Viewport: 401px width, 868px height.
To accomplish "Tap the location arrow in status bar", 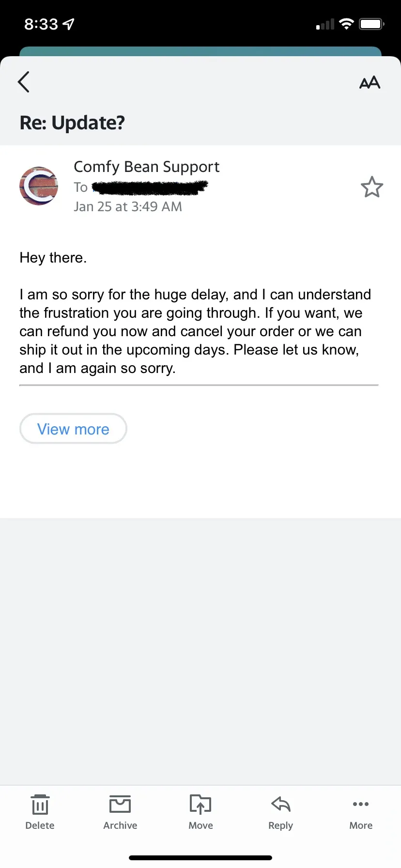I will click(69, 24).
